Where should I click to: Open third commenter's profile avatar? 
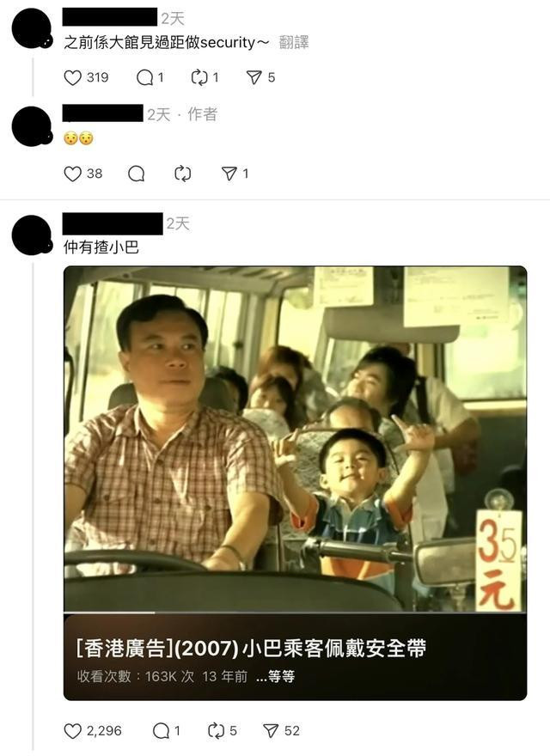coord(32,235)
